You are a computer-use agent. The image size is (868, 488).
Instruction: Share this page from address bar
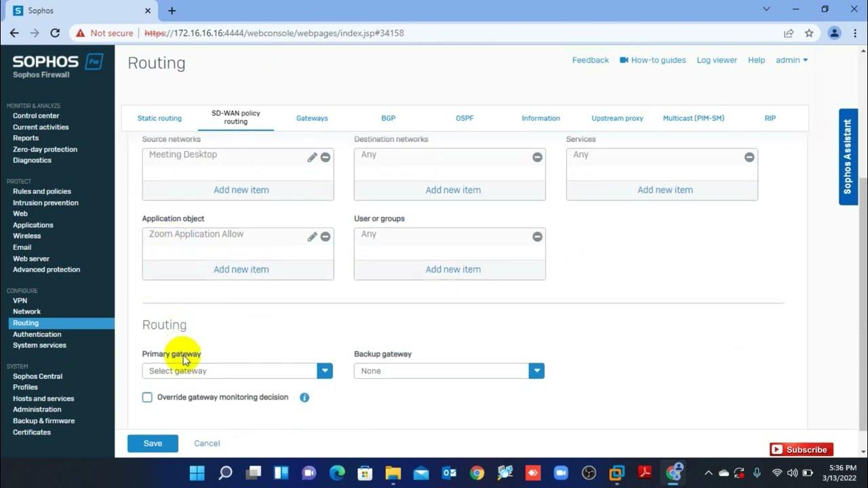[789, 33]
